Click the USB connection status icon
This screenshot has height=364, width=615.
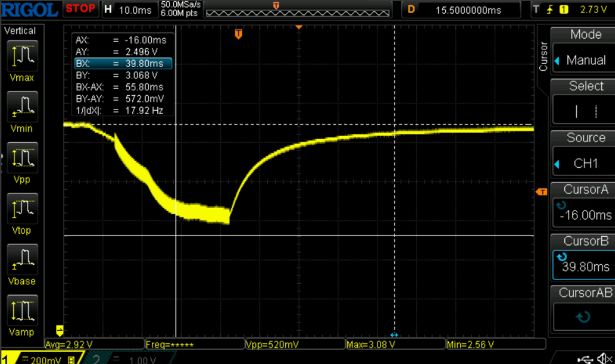pyautogui.click(x=586, y=358)
